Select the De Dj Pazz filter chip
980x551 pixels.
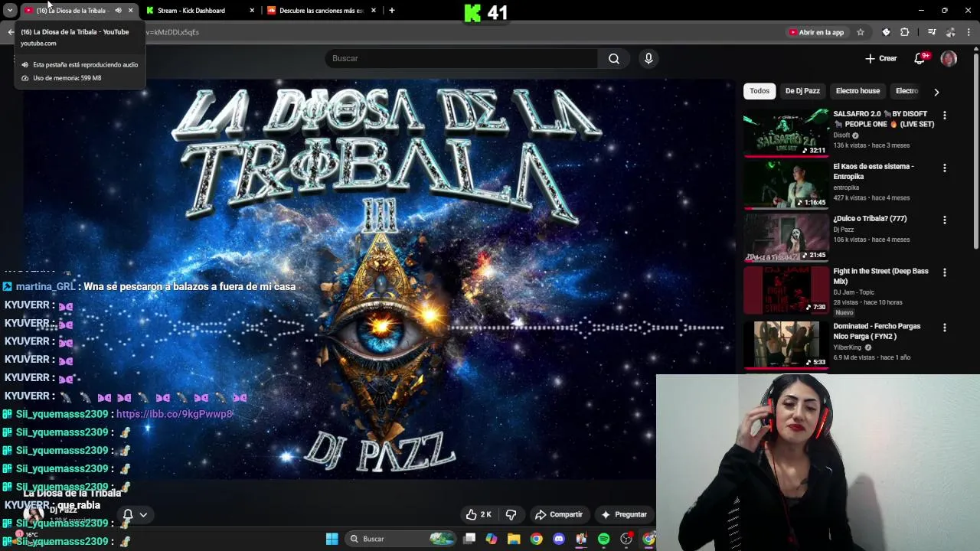point(802,91)
